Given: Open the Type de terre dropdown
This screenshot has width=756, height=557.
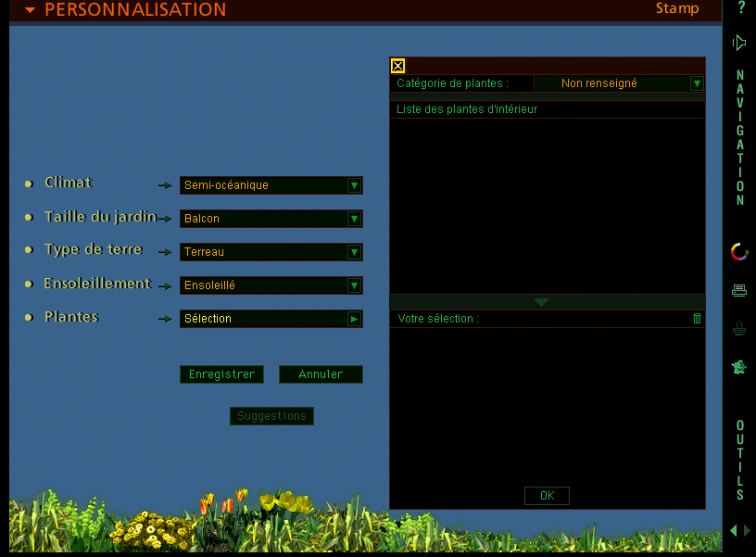Looking at the screenshot, I should (353, 252).
